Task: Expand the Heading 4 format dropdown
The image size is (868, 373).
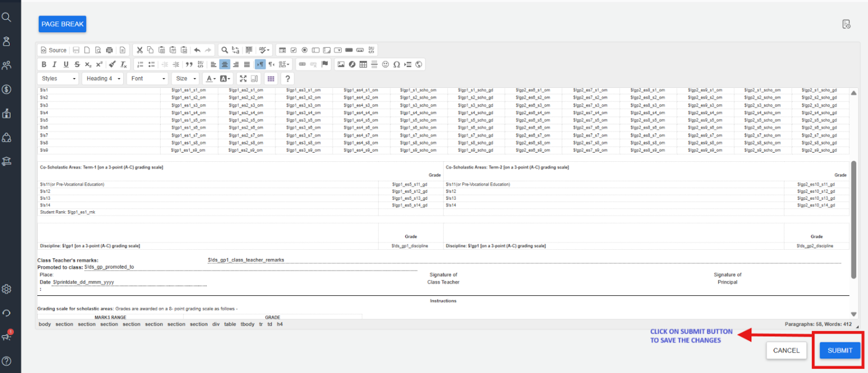Action: [103, 79]
